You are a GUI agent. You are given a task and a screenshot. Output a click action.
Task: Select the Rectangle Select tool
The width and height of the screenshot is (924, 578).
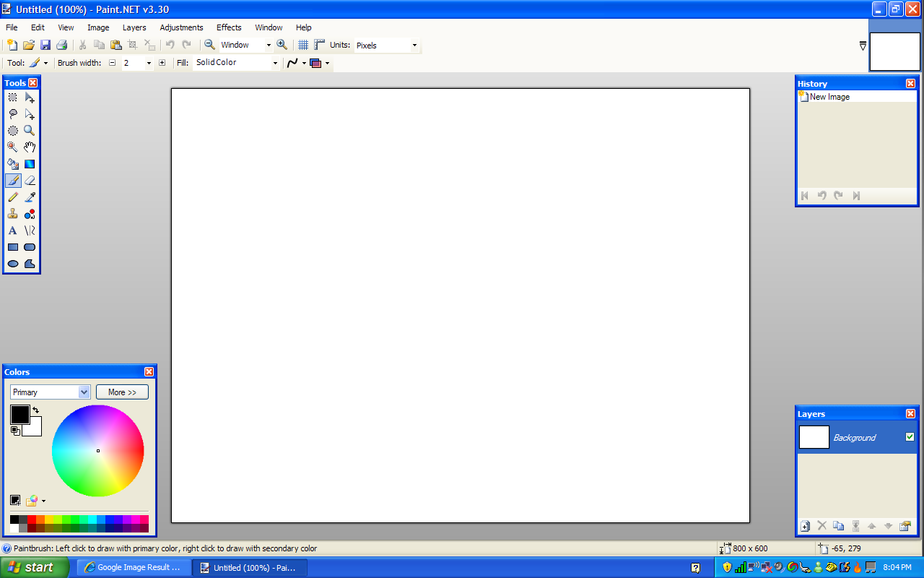point(13,98)
